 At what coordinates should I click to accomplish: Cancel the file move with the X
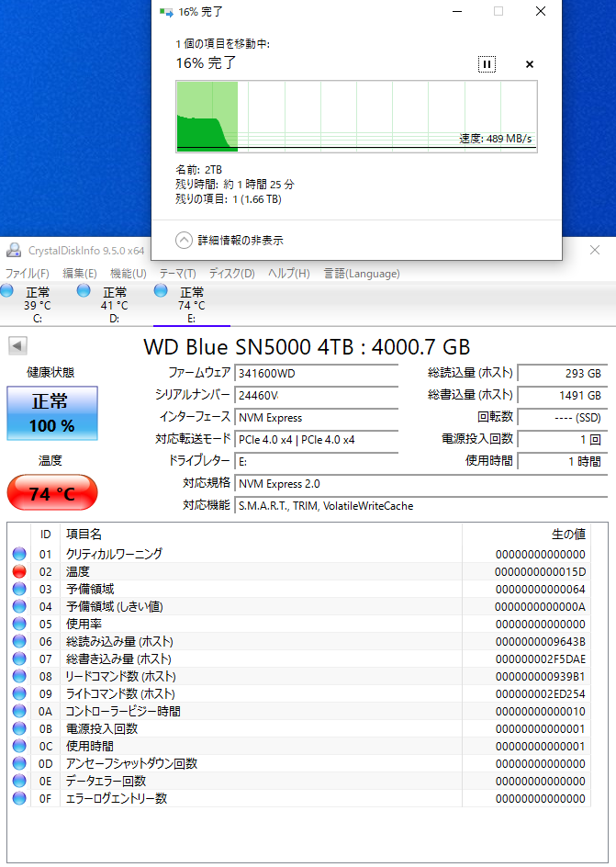point(530,64)
